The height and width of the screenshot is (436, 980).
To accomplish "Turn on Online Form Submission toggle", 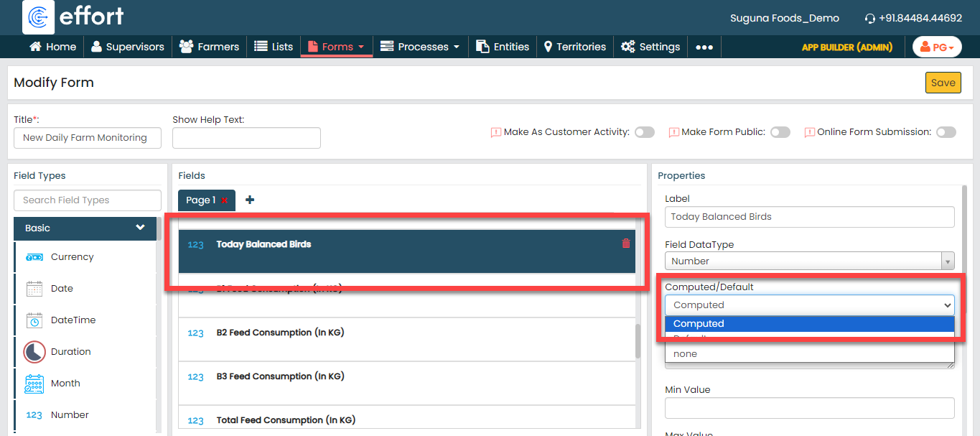I will tap(946, 132).
